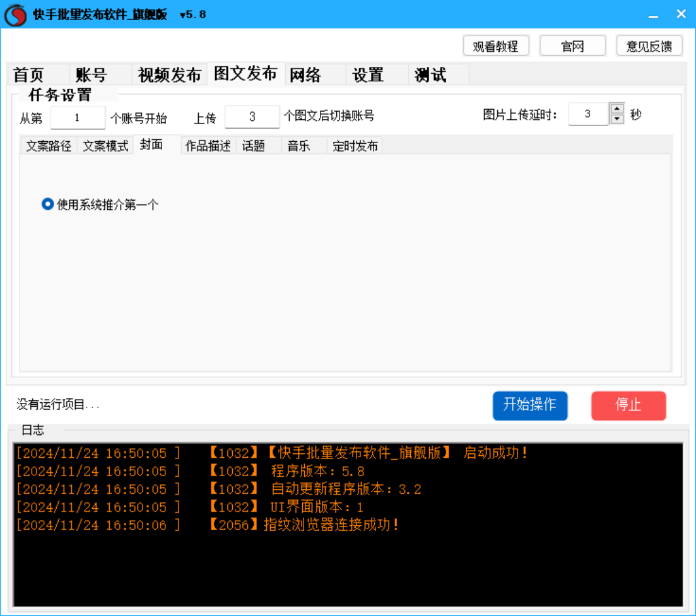Open the 文案路径 sub-tab

[49, 146]
